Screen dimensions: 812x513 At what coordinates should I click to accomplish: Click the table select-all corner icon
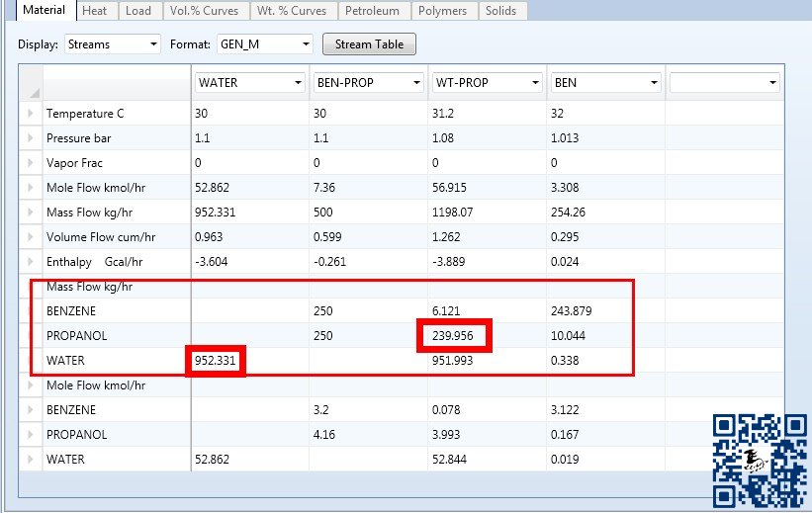31,83
